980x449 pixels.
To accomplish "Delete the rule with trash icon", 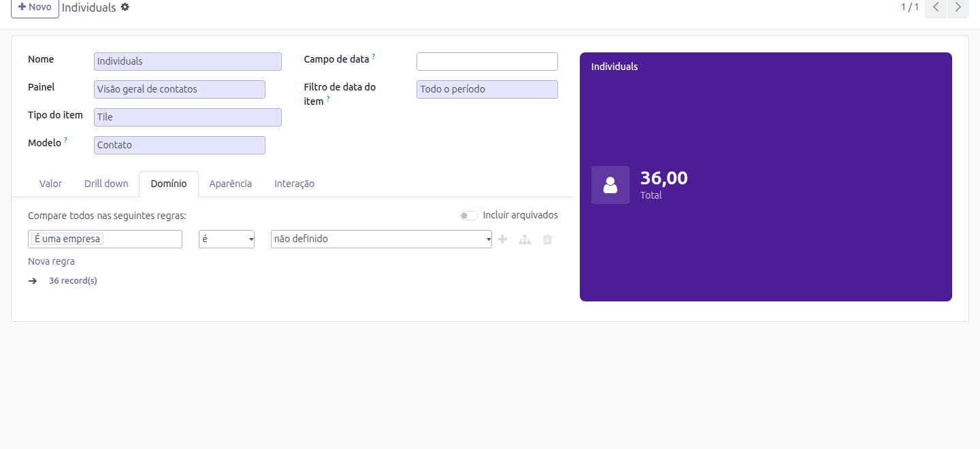I will point(547,239).
